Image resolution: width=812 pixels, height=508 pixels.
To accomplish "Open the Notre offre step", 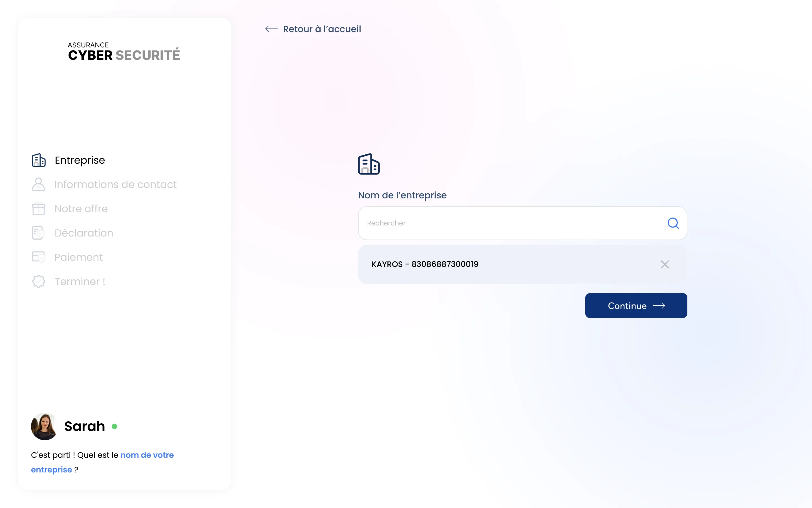I will [x=81, y=209].
